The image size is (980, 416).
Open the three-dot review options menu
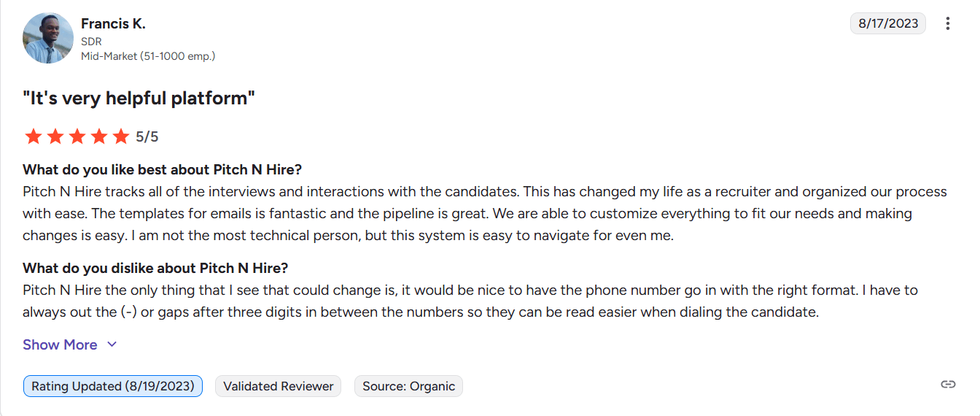[948, 23]
